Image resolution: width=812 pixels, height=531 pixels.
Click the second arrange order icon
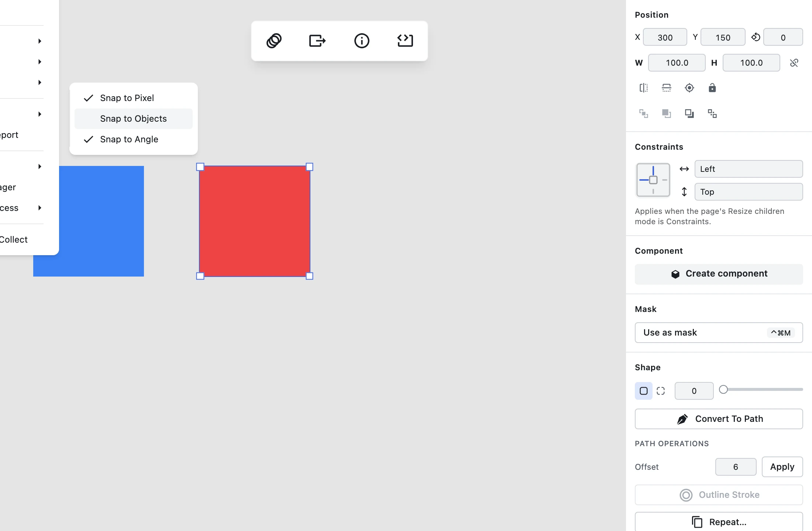pos(667,114)
